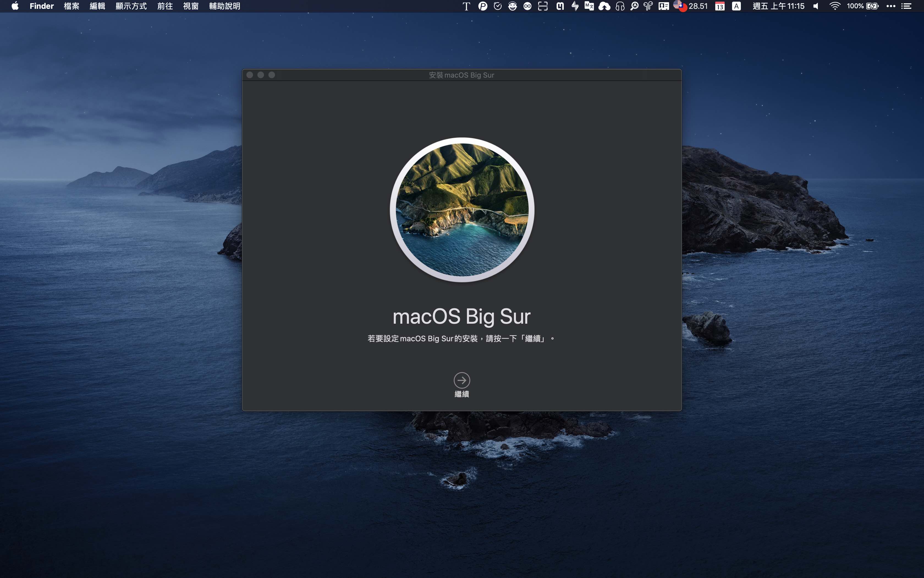Click the contact card menu bar icon
924x578 pixels.
point(664,6)
